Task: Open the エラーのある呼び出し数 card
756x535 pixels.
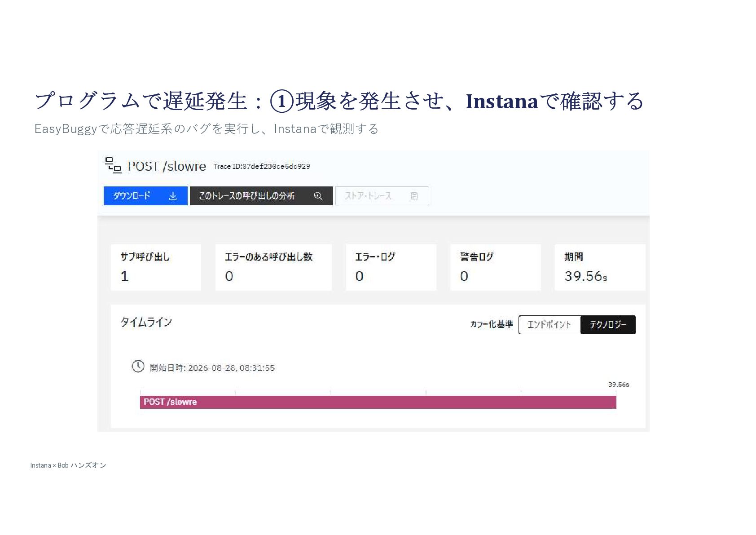Action: point(273,267)
